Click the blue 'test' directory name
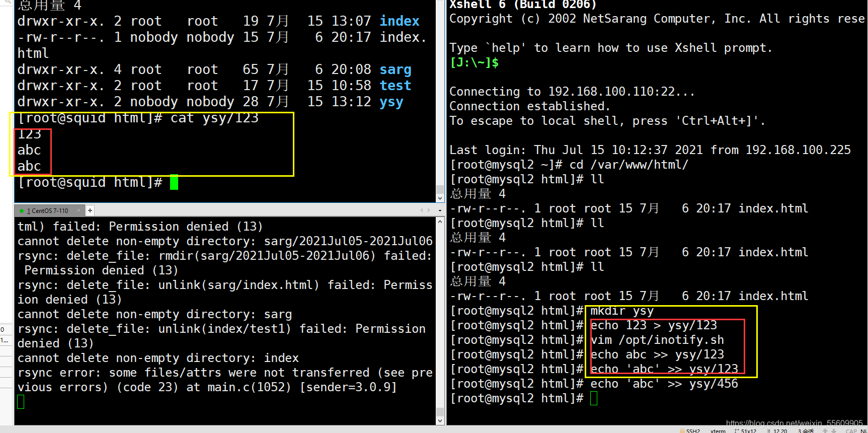The image size is (868, 433). pos(396,86)
